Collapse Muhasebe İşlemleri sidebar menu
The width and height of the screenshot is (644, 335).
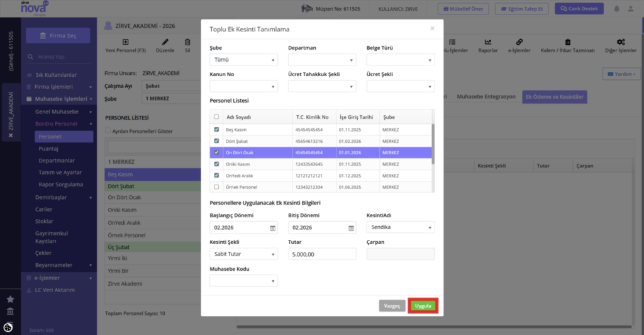(59, 99)
